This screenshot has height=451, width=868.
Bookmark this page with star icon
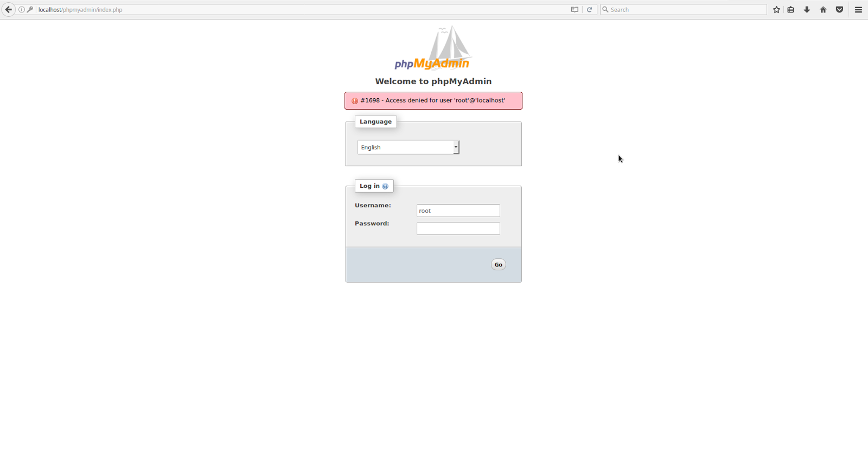(x=776, y=10)
